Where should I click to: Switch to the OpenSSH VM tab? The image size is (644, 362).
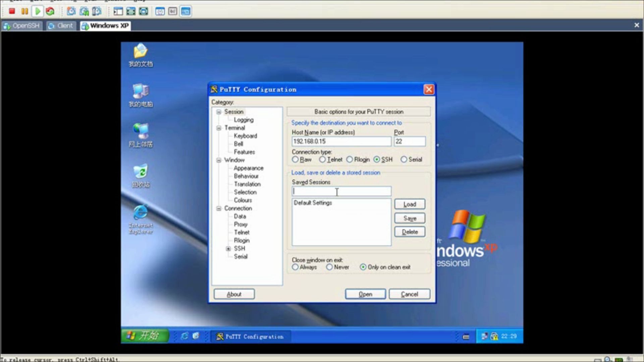pos(22,26)
